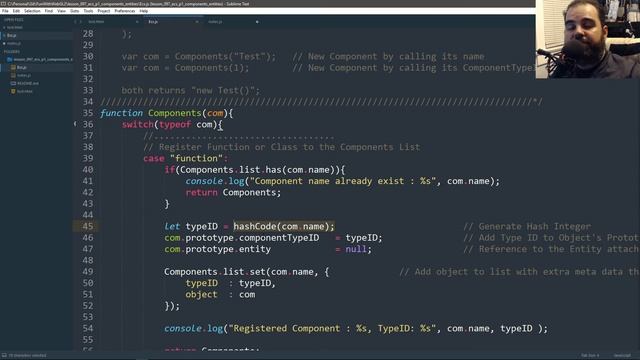This screenshot has width=640, height=360.
Task: Close the Ecs.js tab
Action: [197, 22]
